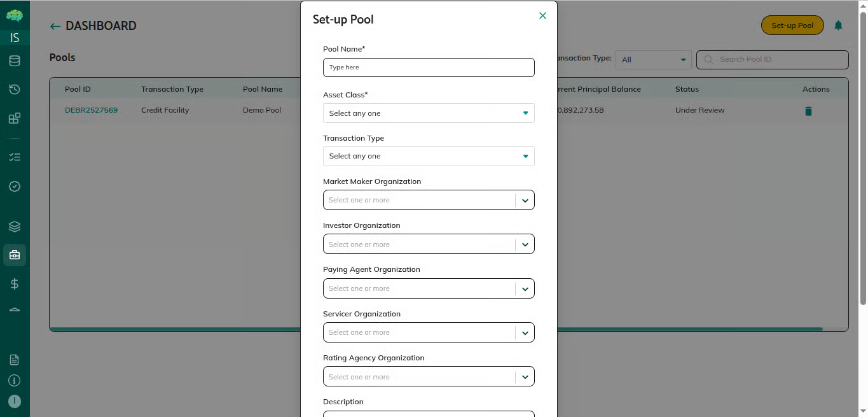This screenshot has height=417, width=868.
Task: Open pool DEBR2527569 link
Action: coord(91,110)
